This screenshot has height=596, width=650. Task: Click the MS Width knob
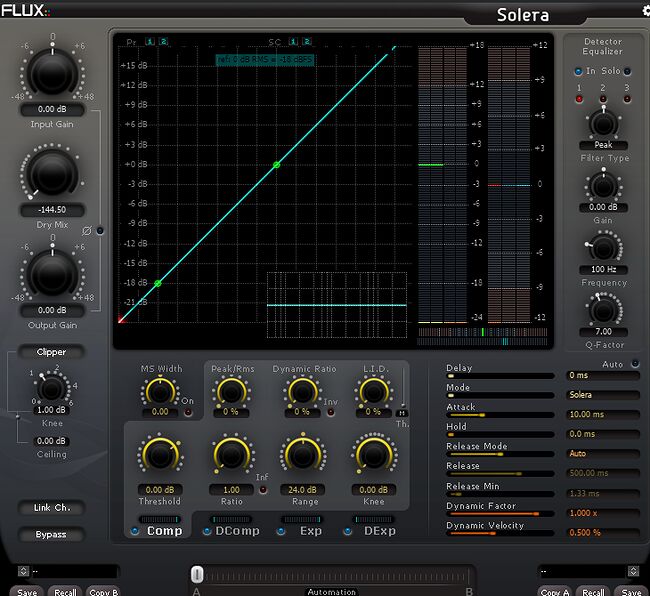tap(160, 391)
